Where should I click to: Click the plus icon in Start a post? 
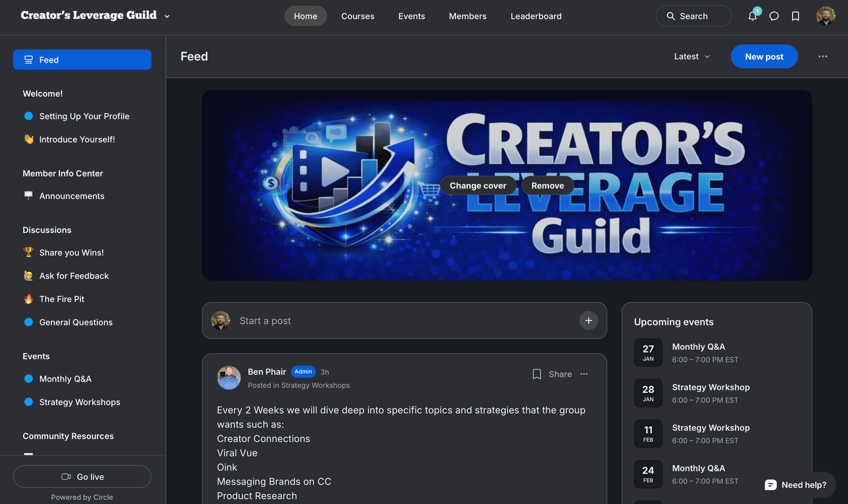tap(589, 320)
